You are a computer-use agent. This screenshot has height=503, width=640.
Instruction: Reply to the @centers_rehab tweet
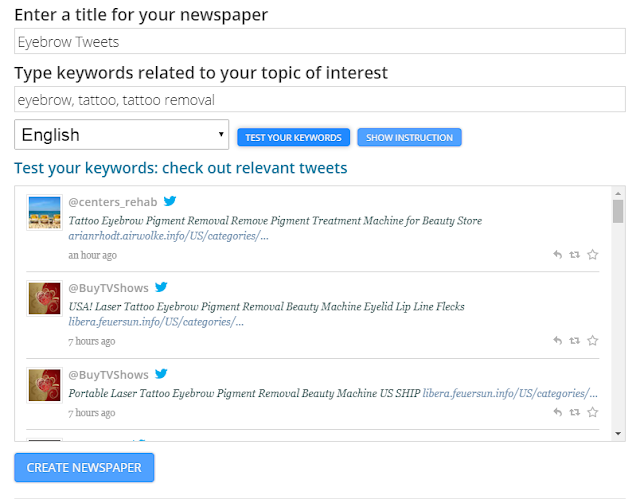pos(558,255)
